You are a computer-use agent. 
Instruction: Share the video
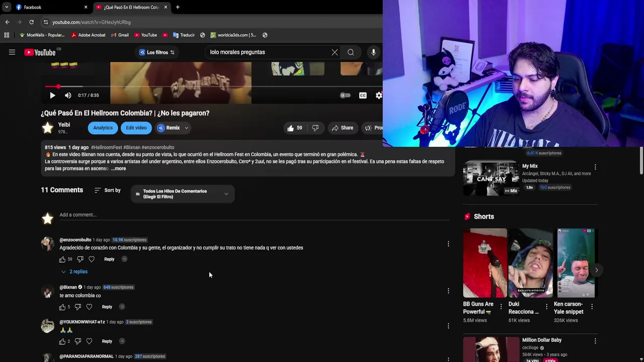(343, 128)
